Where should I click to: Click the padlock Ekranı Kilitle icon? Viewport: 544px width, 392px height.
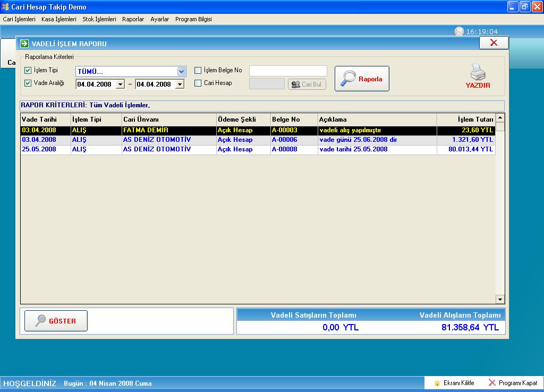click(437, 383)
